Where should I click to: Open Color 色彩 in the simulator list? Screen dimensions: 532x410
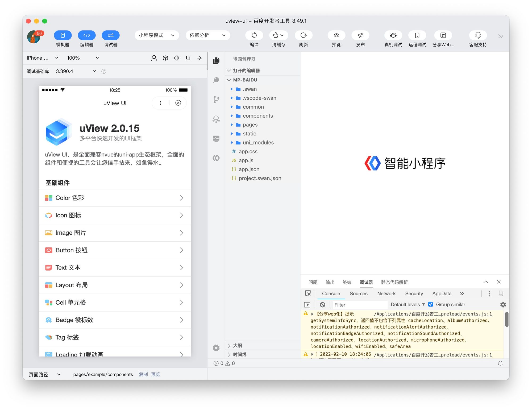pos(115,198)
